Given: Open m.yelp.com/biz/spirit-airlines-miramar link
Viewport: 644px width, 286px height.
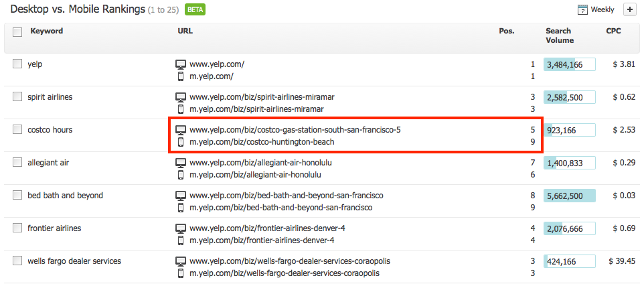Looking at the screenshot, I should (x=256, y=109).
